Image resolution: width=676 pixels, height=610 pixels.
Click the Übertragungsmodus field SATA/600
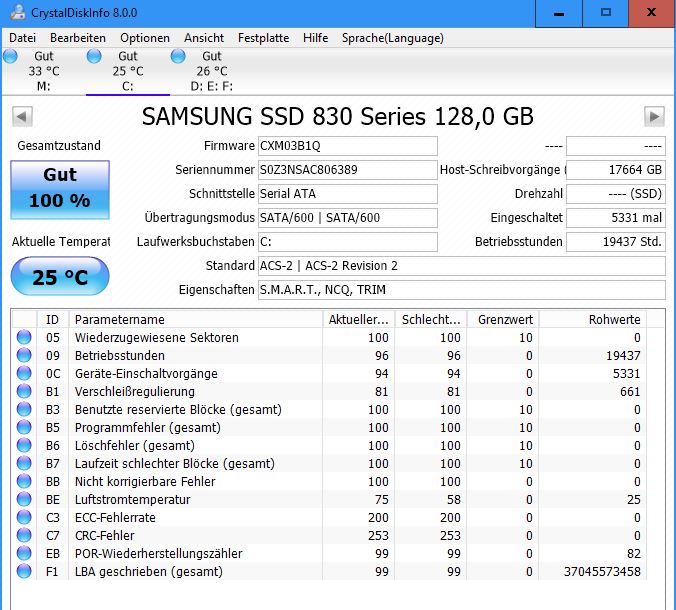pos(347,218)
